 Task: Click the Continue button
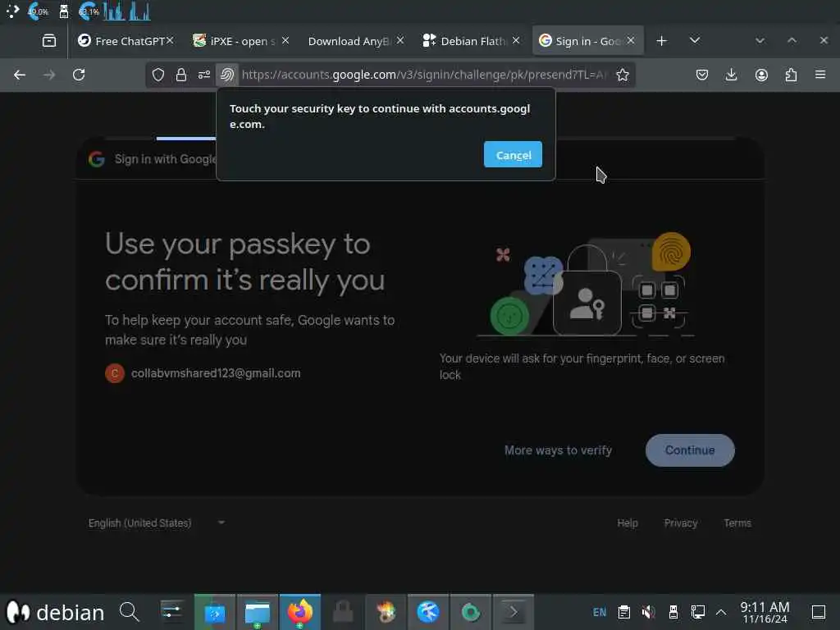coord(690,450)
